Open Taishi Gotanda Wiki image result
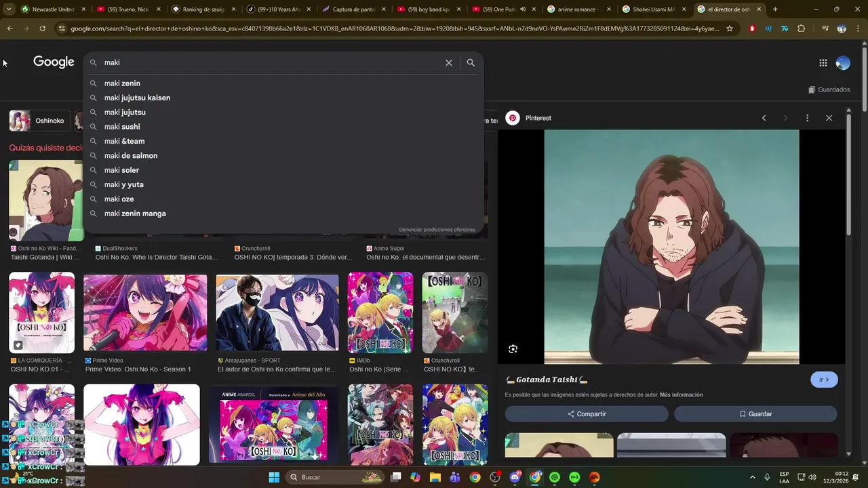The image size is (868, 488). click(46, 201)
